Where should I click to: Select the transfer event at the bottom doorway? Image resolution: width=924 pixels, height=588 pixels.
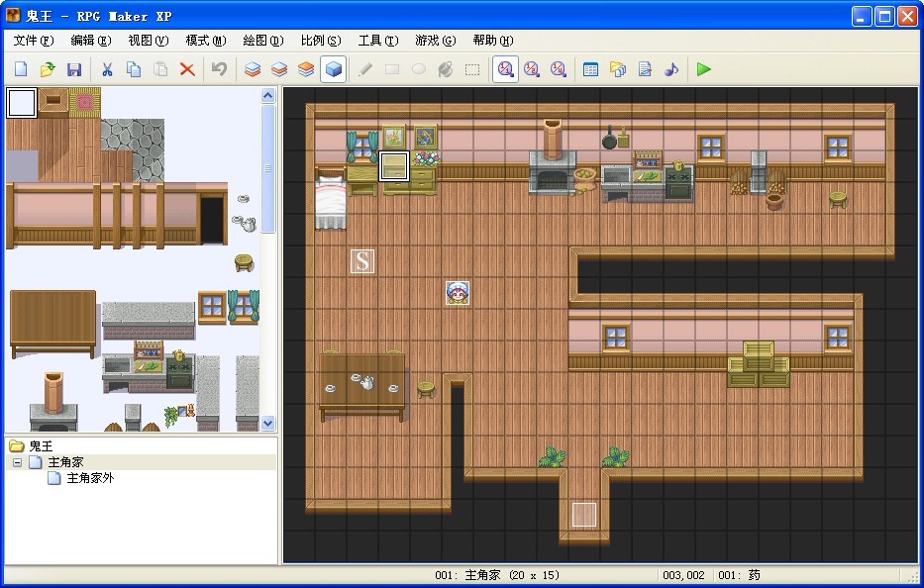pyautogui.click(x=584, y=515)
